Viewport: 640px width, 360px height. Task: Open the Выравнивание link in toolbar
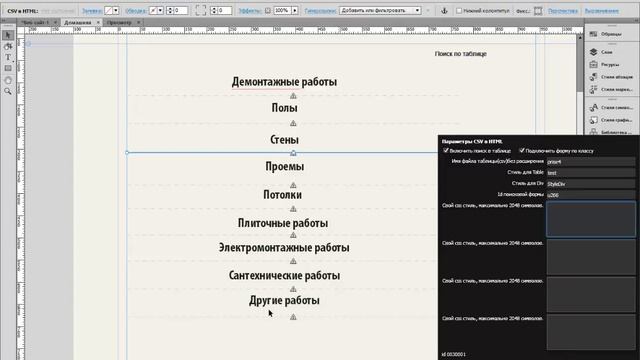(601, 11)
